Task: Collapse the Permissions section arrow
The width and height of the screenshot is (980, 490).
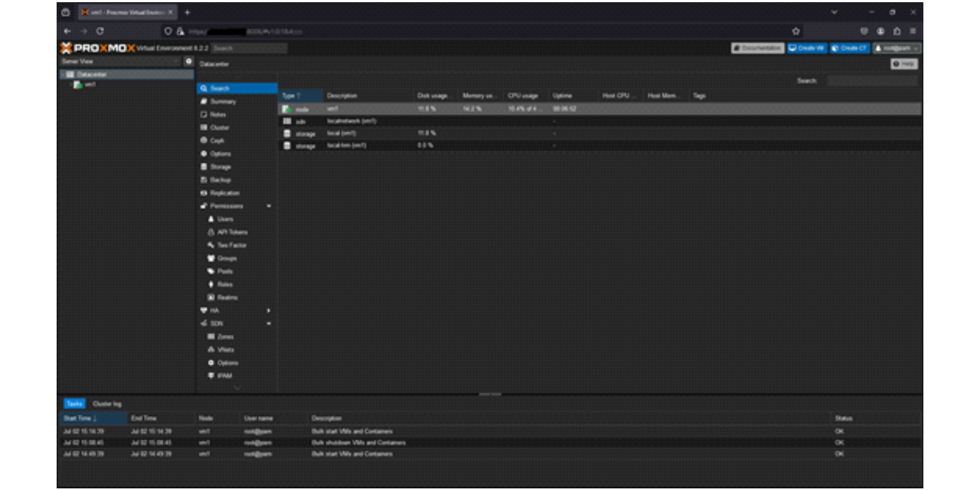Action: 269,206
